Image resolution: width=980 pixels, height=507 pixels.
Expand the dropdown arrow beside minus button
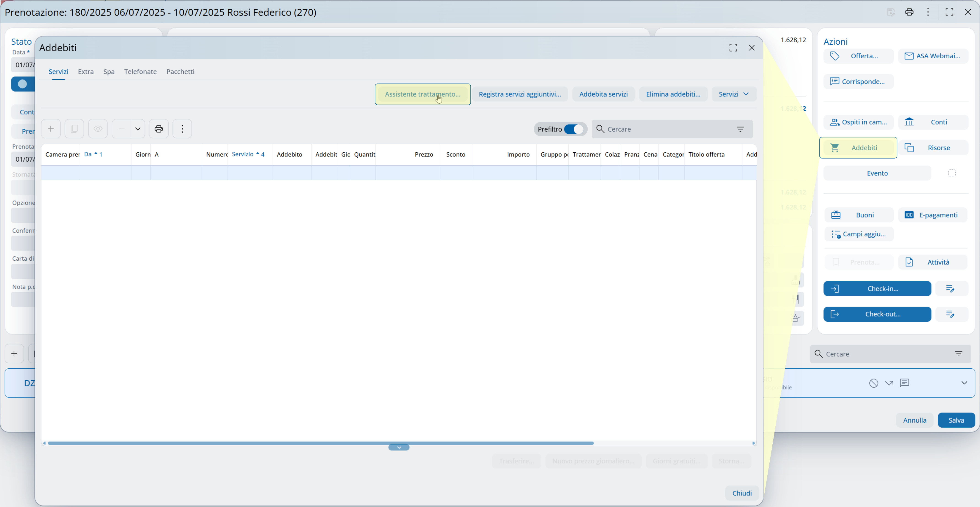click(x=138, y=129)
